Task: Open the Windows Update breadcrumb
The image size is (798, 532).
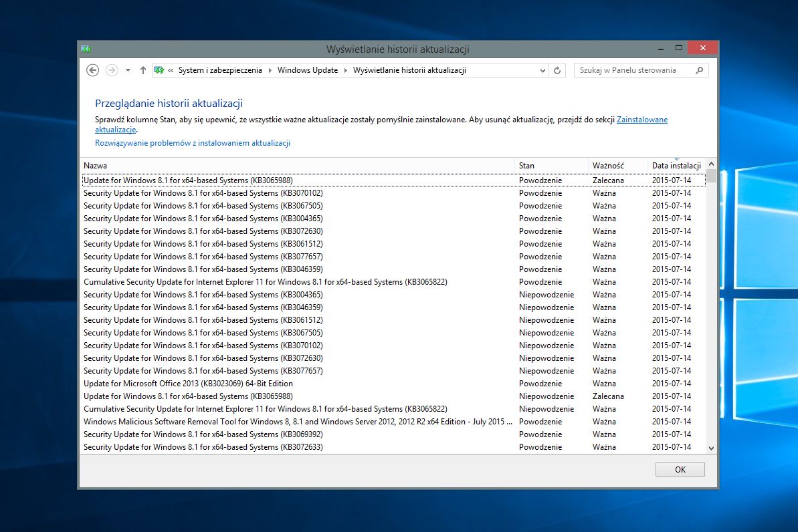Action: pos(308,70)
